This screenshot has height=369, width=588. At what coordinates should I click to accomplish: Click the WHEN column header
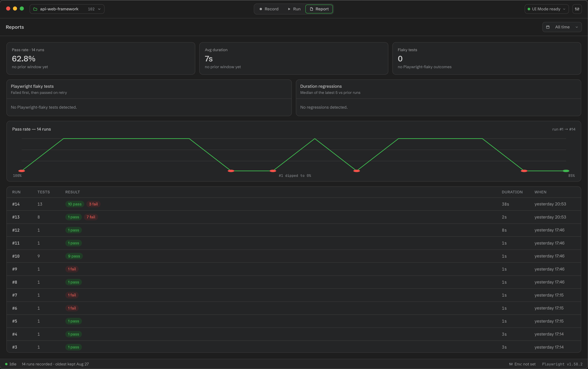[x=540, y=192]
